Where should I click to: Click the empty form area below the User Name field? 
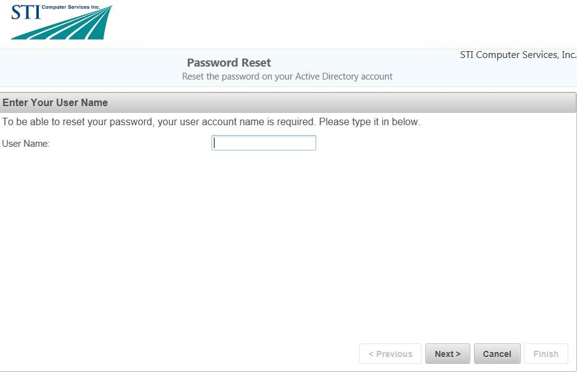(x=277, y=247)
